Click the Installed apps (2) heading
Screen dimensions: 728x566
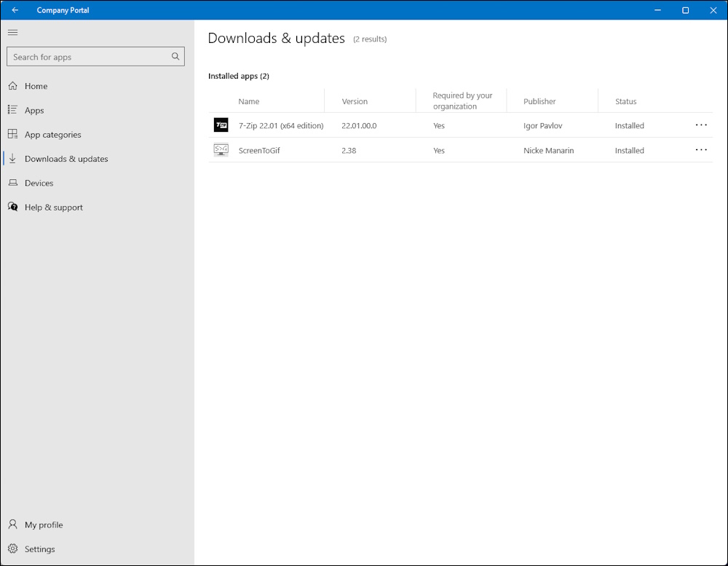click(x=239, y=76)
